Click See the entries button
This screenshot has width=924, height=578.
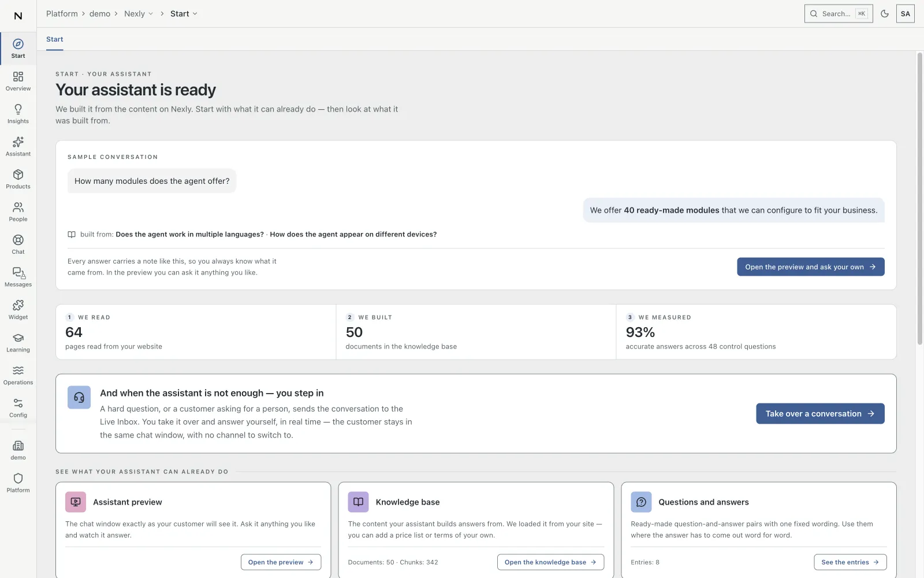coord(850,562)
